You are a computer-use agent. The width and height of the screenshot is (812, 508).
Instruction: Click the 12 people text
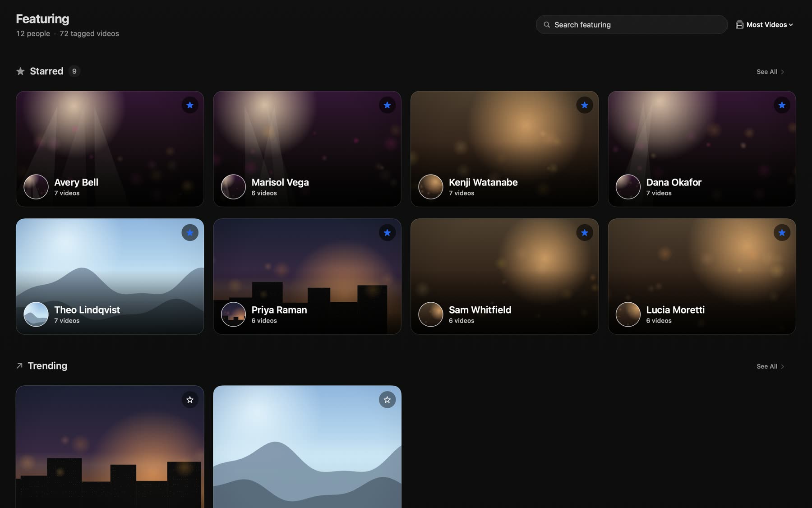tap(33, 33)
